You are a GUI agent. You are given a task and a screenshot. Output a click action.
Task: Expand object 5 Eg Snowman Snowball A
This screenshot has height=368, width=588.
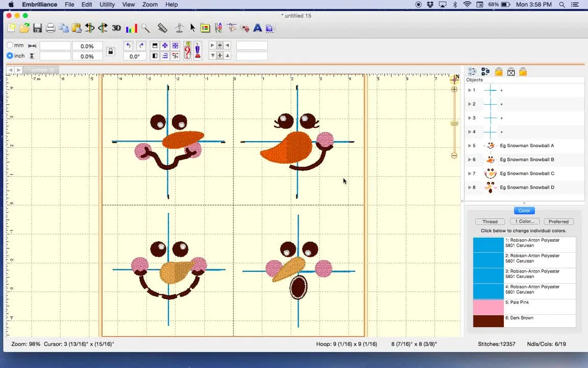470,146
